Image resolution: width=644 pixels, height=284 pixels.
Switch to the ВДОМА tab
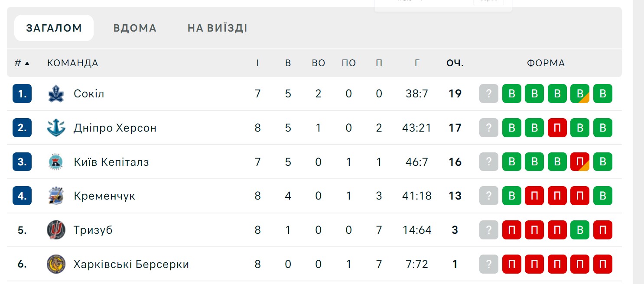[x=135, y=28]
